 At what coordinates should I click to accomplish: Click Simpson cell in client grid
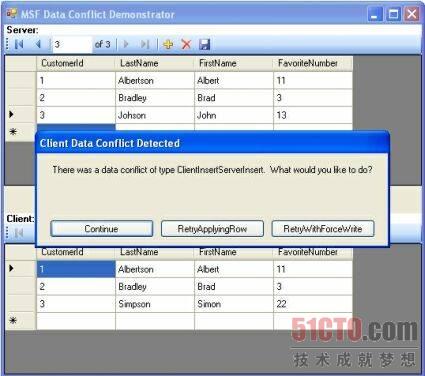(x=155, y=304)
